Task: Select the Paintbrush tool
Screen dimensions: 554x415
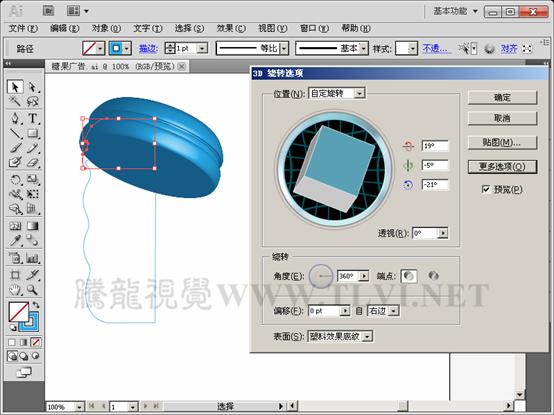Action: [x=15, y=148]
